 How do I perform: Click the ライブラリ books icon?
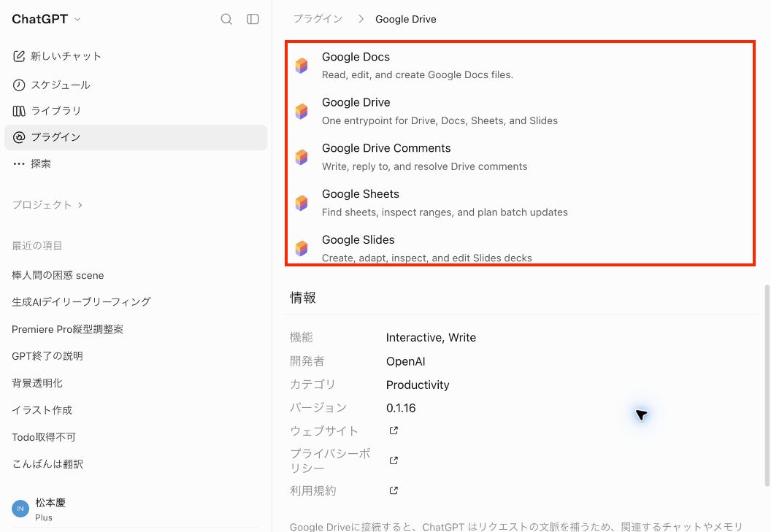tap(19, 111)
